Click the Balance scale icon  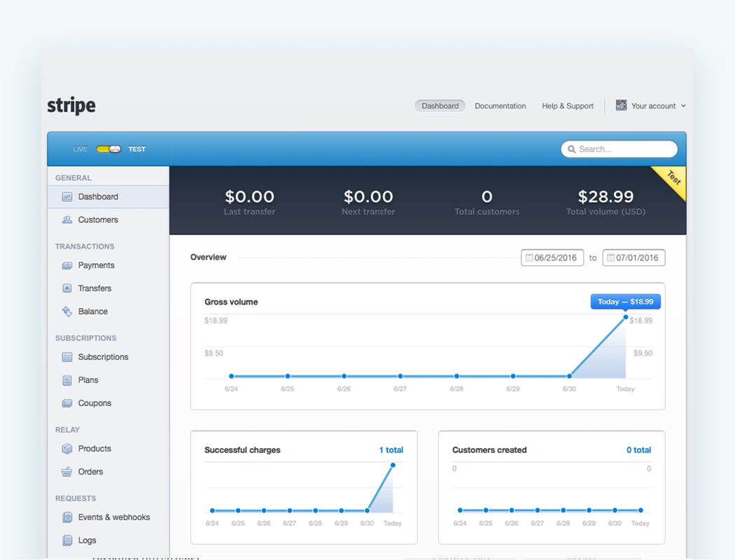pos(67,311)
